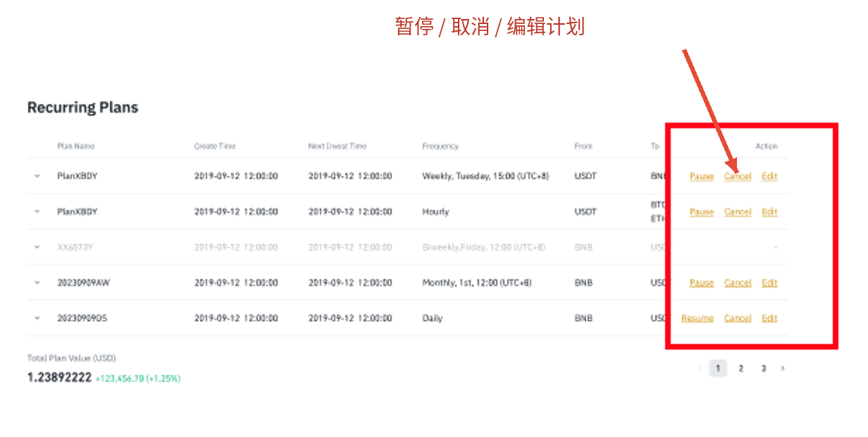Click USDT in the Hourly row

585,211
